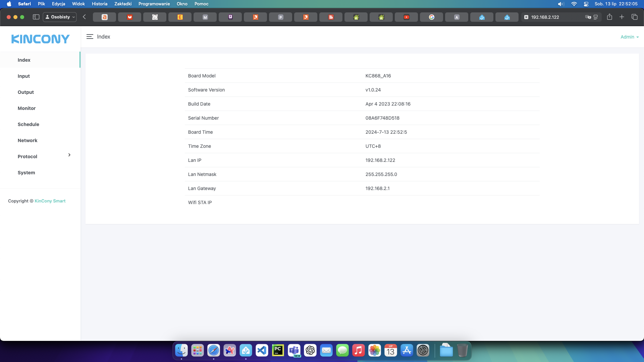This screenshot has width=644, height=362.
Task: Switch to the Google pinned tab
Action: click(431, 17)
